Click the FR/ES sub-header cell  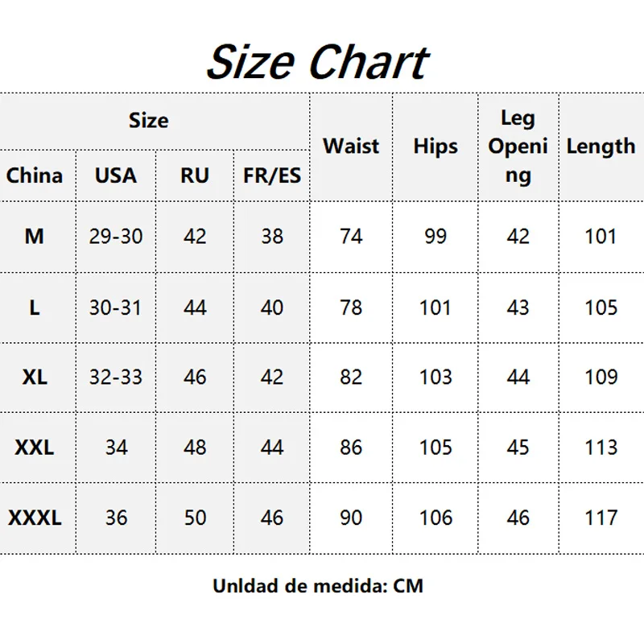272,175
